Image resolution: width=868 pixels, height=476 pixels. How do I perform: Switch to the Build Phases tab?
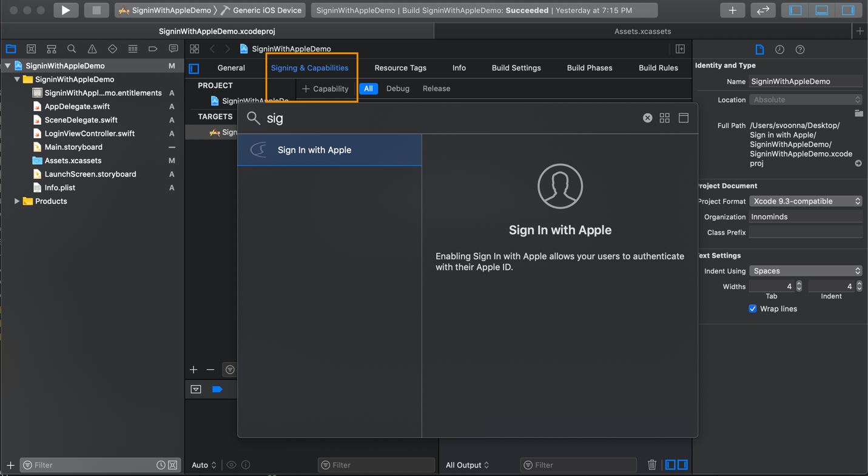(589, 68)
